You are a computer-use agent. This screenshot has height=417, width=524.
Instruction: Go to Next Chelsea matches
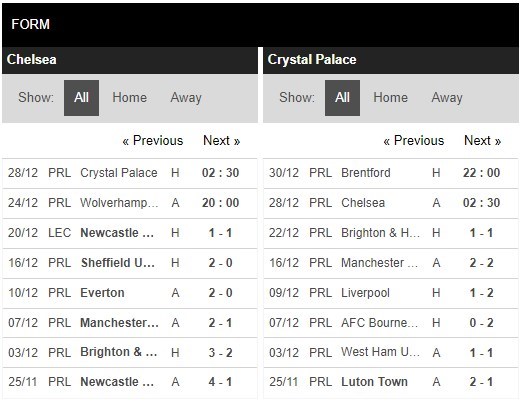[222, 140]
